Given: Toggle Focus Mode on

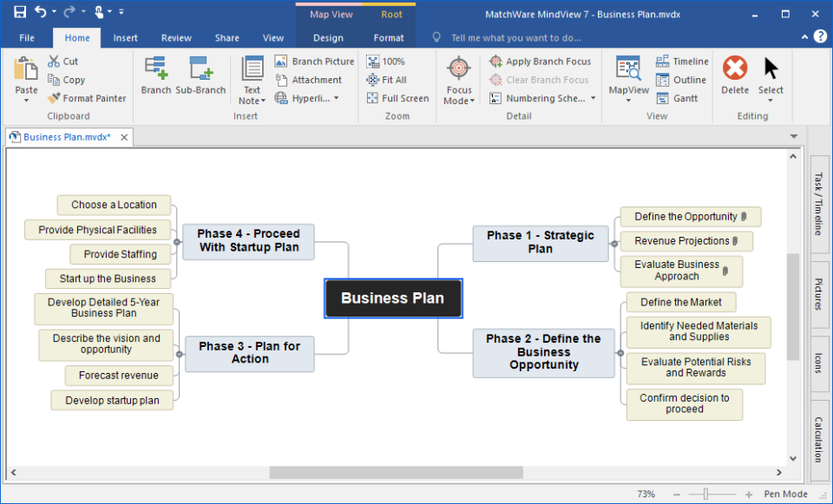Looking at the screenshot, I should [459, 78].
